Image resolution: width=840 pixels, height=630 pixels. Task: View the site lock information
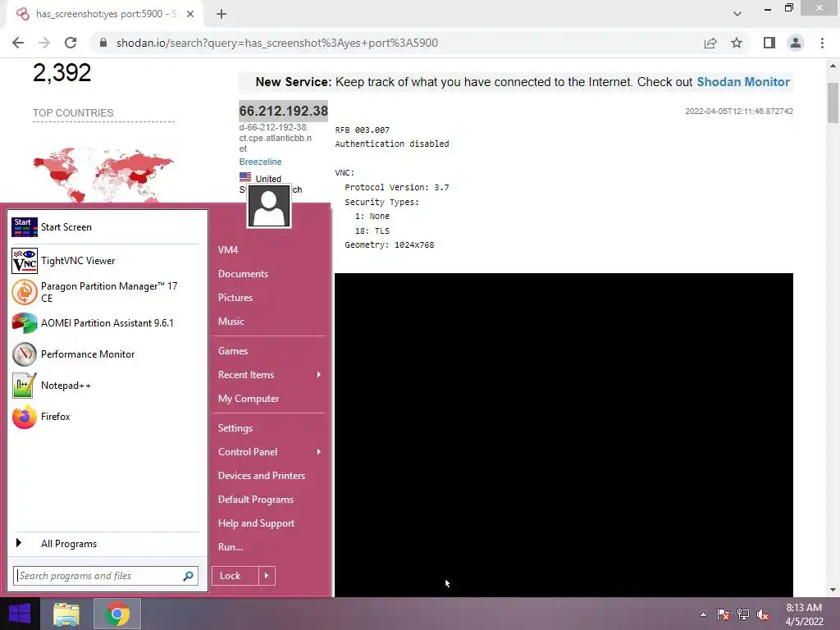(103, 43)
